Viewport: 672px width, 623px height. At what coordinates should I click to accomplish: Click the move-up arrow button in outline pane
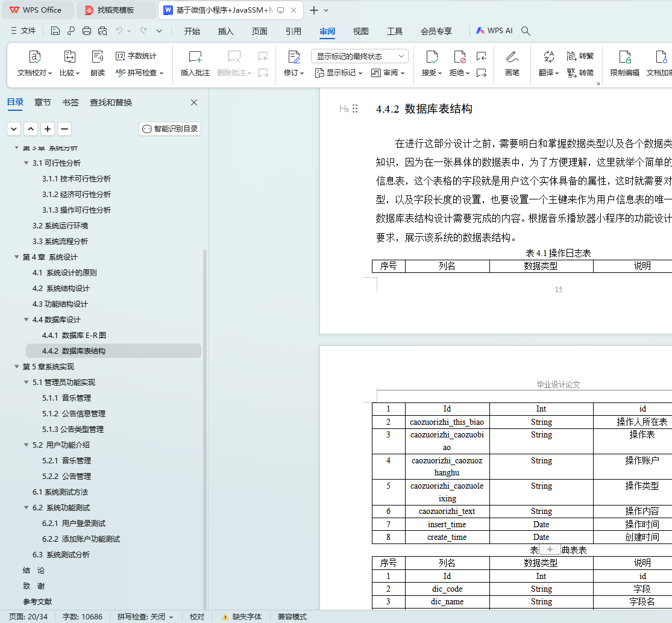click(x=31, y=129)
